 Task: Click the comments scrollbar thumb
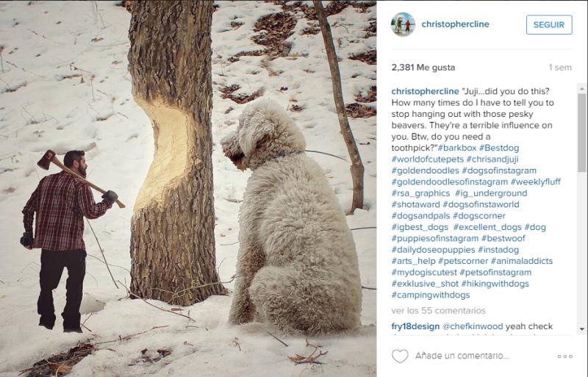pos(582,133)
